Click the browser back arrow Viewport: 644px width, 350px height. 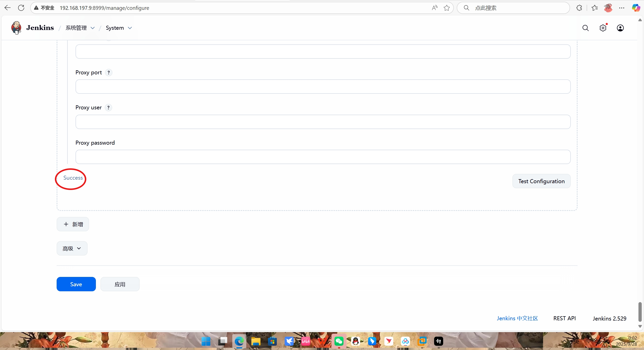[x=8, y=8]
